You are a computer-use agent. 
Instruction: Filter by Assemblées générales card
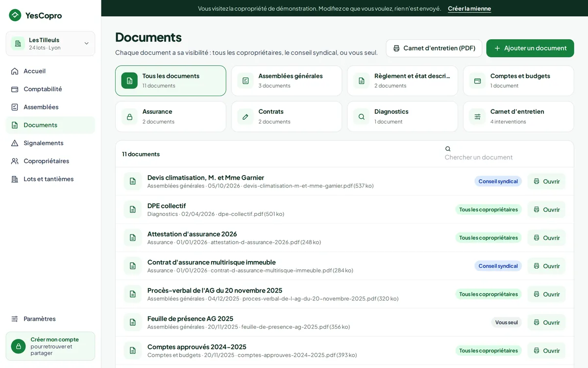[287, 80]
